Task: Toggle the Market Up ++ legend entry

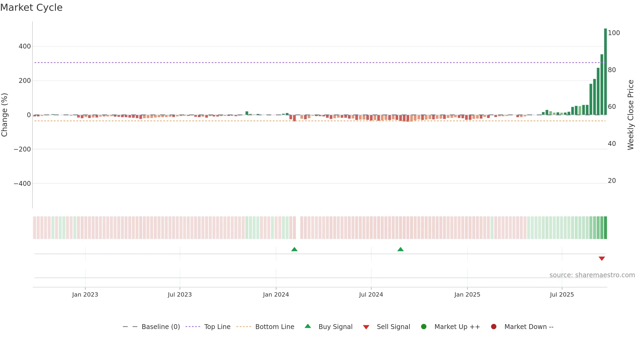Action: click(x=450, y=327)
